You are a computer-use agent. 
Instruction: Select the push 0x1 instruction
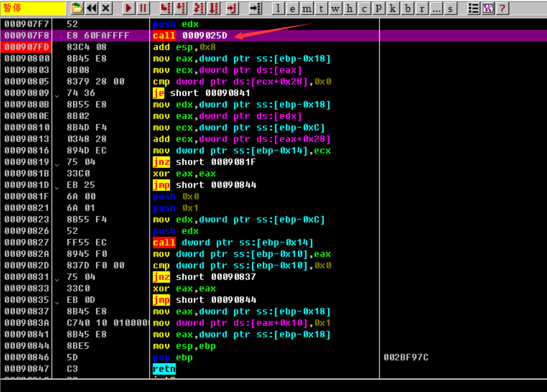pyautogui.click(x=176, y=208)
